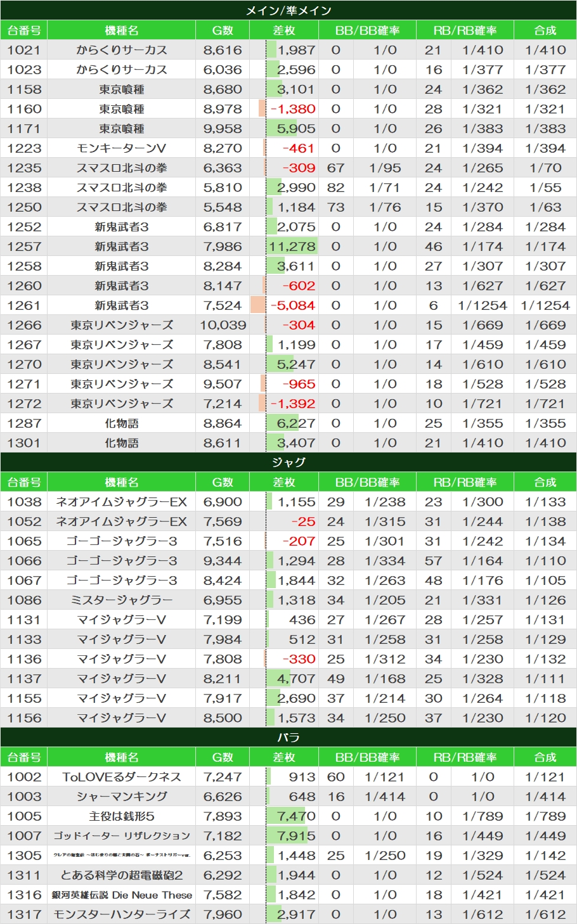The height and width of the screenshot is (924, 577).
Task: Click the -330 difference value
Action: coord(299,659)
